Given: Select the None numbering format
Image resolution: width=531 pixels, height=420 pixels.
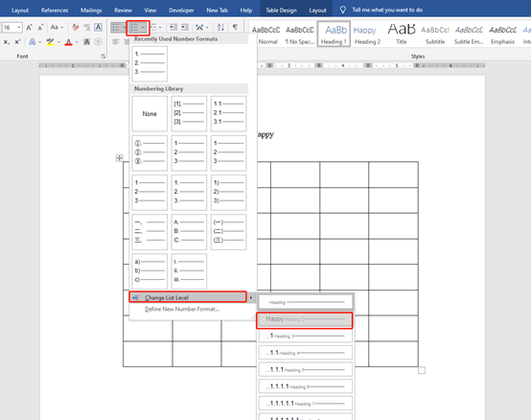Looking at the screenshot, I should (x=150, y=113).
